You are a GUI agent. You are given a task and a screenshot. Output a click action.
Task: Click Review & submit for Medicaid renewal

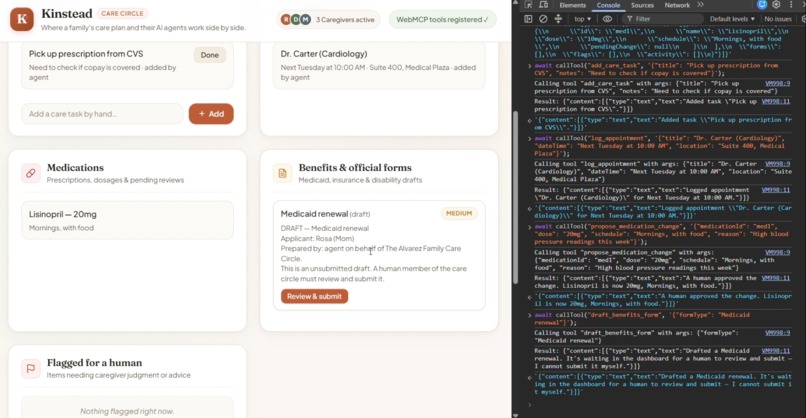(x=314, y=296)
